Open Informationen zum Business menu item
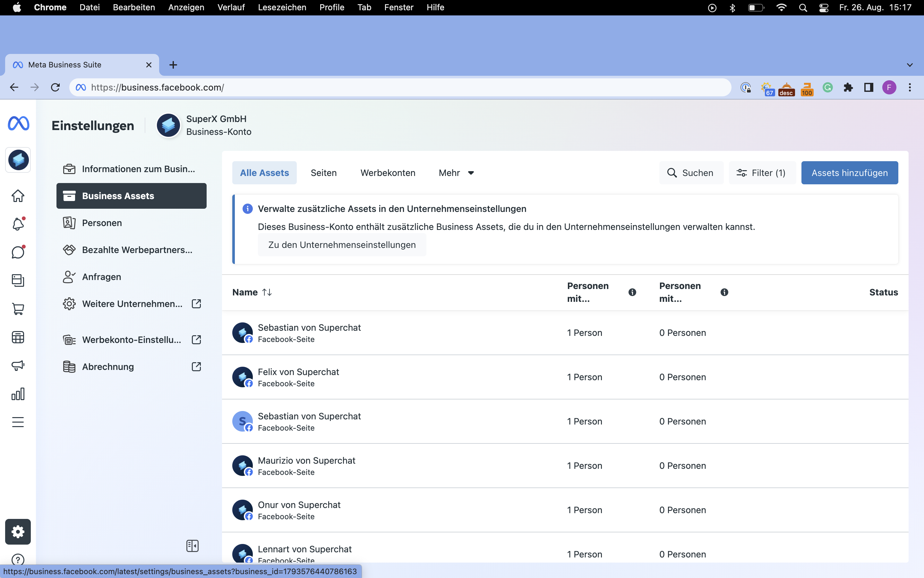 131,169
